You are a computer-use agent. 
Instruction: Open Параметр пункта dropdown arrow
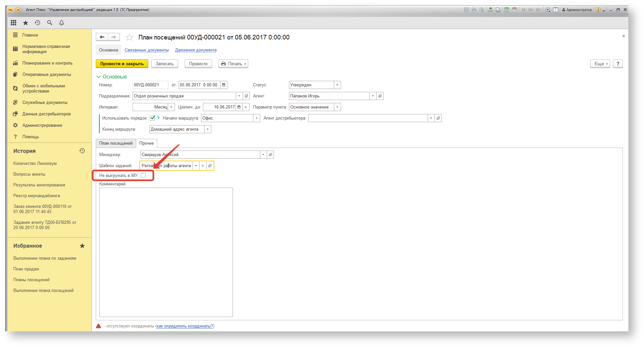337,107
